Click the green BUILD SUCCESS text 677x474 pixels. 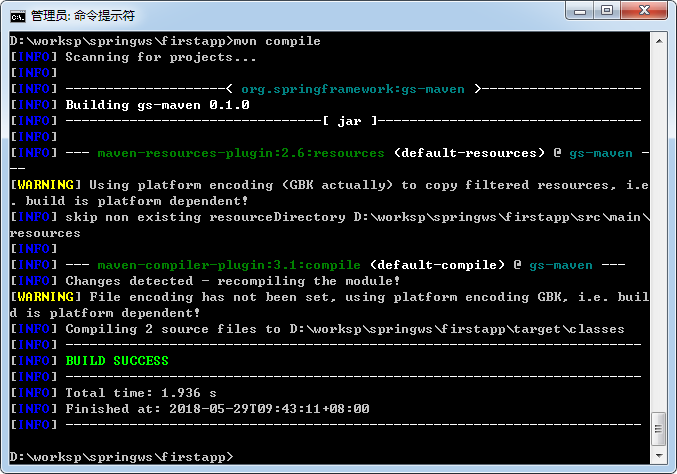point(117,360)
